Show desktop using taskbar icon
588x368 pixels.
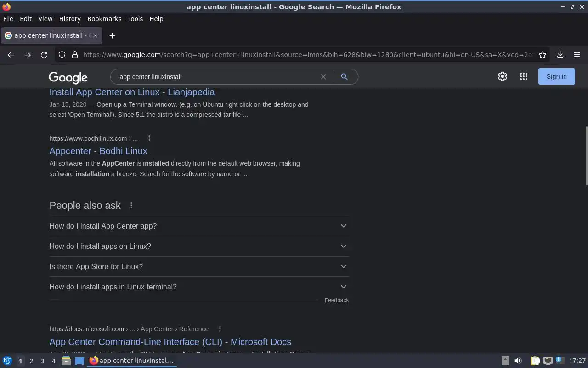[x=79, y=361]
